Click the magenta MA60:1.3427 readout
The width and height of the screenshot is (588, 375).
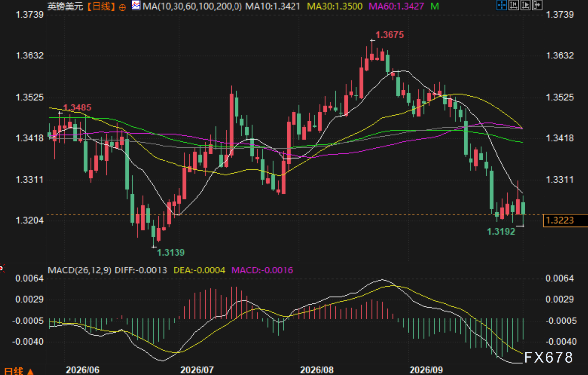pos(396,6)
